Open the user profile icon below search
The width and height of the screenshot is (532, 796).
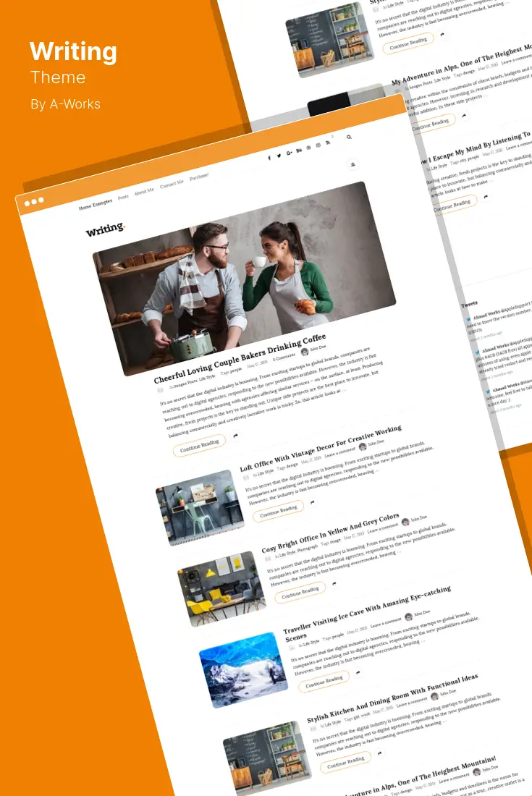coord(352,164)
